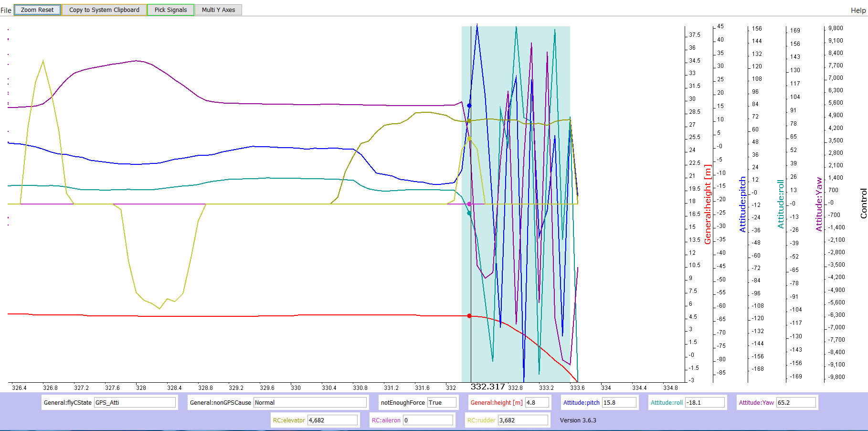Click the General:nonGPSCause label
This screenshot has width=868, height=431.
[x=220, y=403]
